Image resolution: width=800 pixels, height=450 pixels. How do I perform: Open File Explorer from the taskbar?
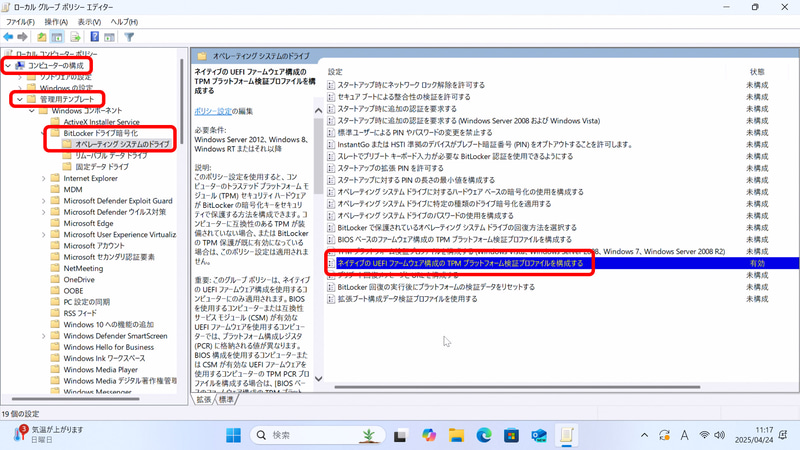[456, 435]
